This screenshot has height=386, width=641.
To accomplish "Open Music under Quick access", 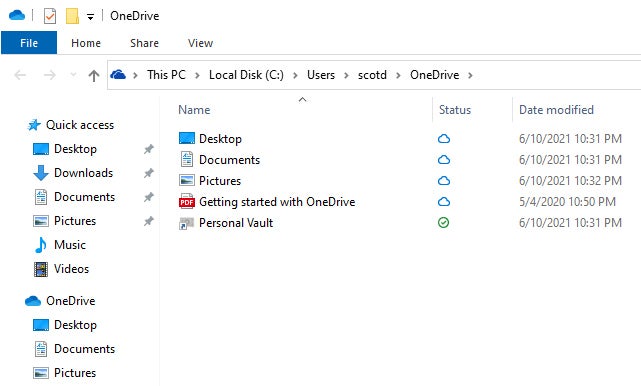I will tap(70, 245).
